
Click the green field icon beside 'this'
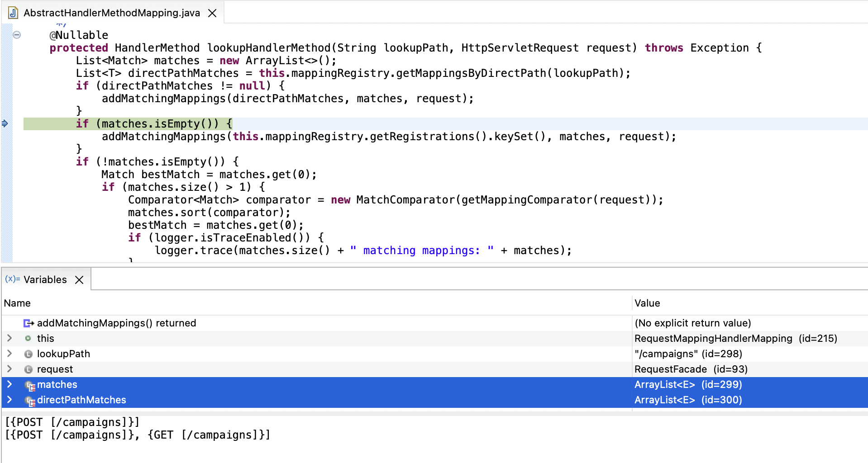pyautogui.click(x=28, y=339)
